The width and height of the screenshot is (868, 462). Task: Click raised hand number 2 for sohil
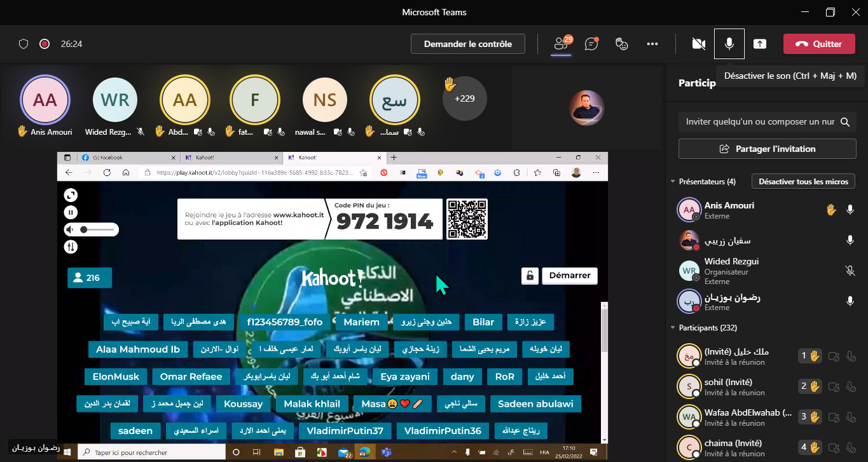pyautogui.click(x=810, y=386)
